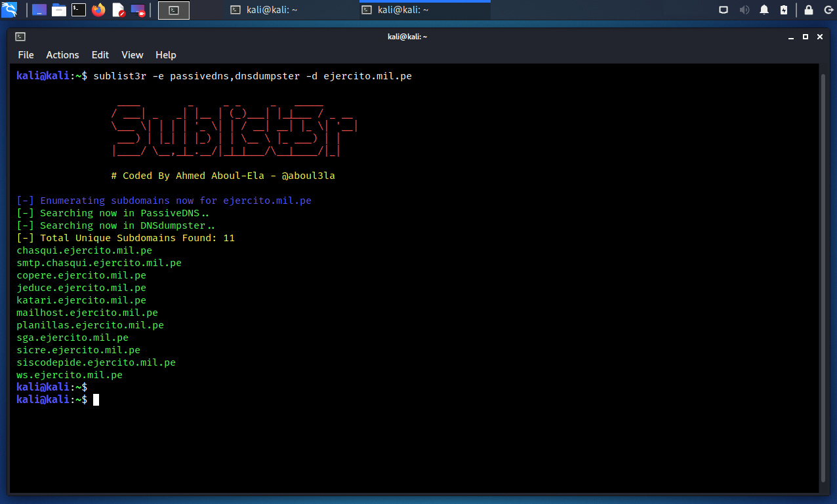Open the notifications bell icon

pyautogui.click(x=764, y=10)
